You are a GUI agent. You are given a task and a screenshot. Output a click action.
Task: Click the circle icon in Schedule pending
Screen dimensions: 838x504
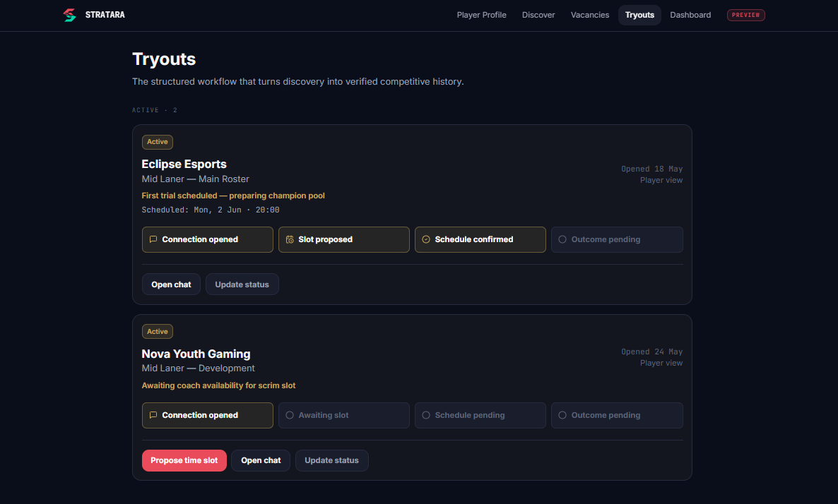(x=426, y=415)
